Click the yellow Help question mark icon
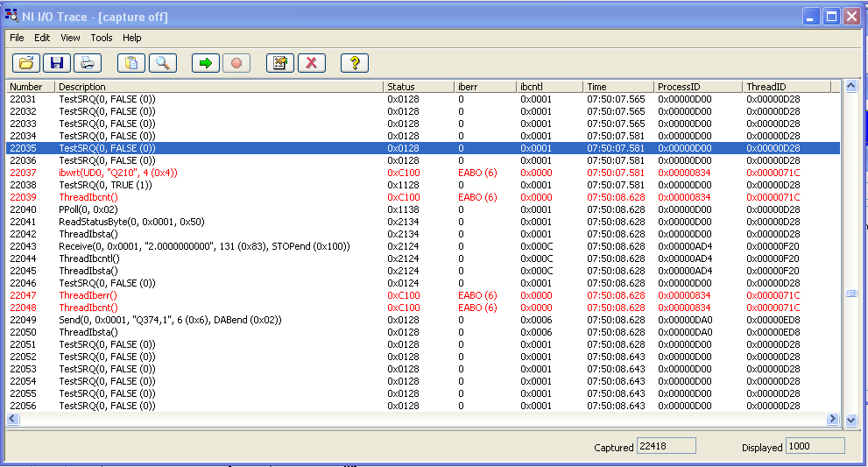The image size is (868, 467). point(355,62)
